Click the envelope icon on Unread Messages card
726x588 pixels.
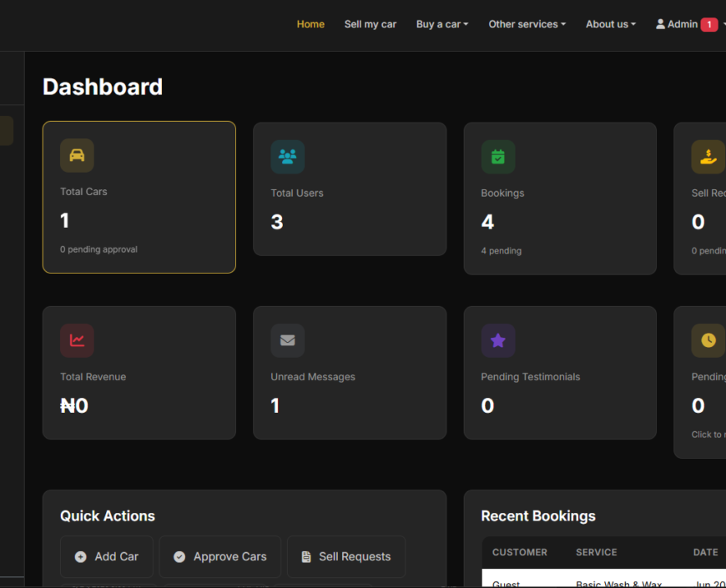click(288, 340)
